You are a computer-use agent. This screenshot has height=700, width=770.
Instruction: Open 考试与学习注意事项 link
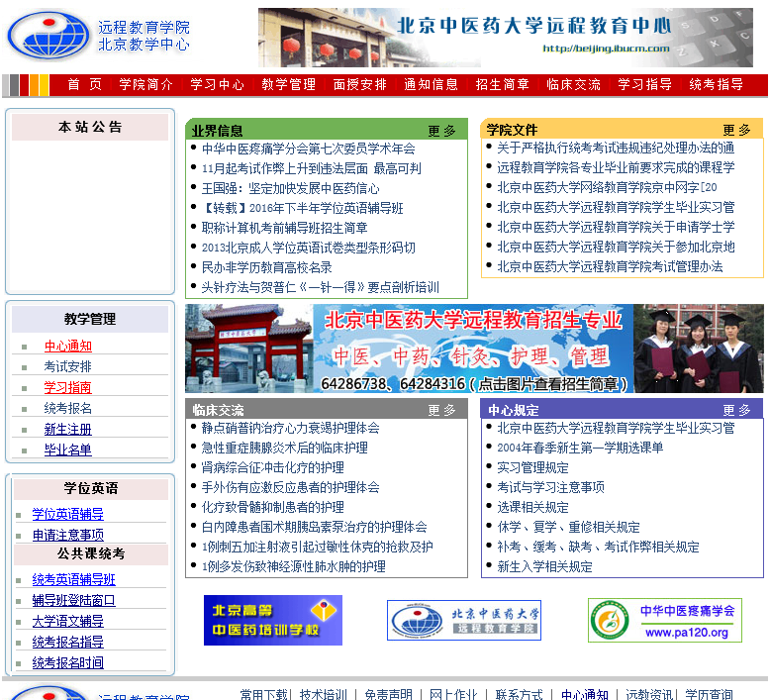click(x=550, y=487)
